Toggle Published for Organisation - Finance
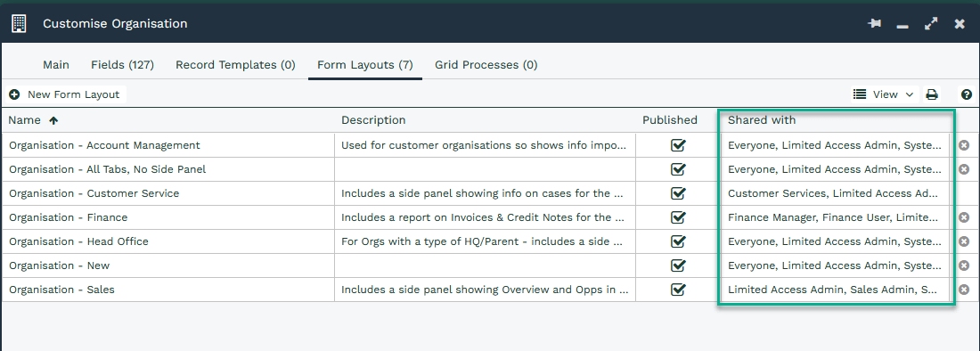980x351 pixels. pyautogui.click(x=677, y=217)
